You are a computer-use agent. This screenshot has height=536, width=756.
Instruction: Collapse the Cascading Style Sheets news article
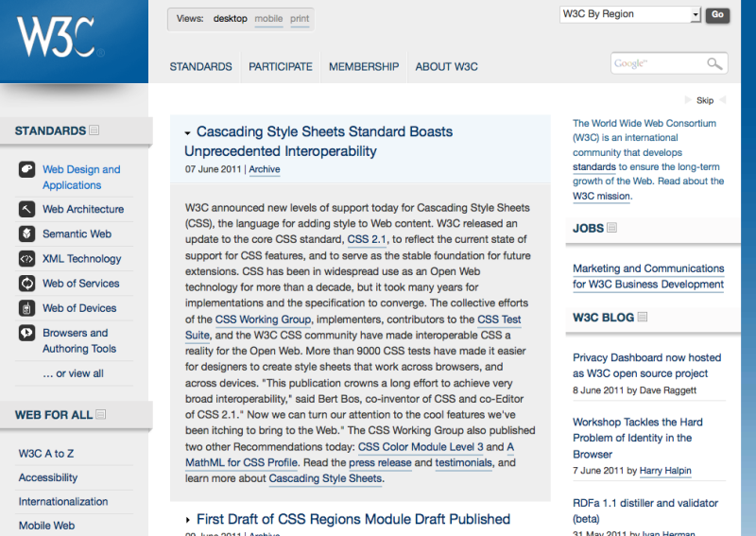(187, 132)
